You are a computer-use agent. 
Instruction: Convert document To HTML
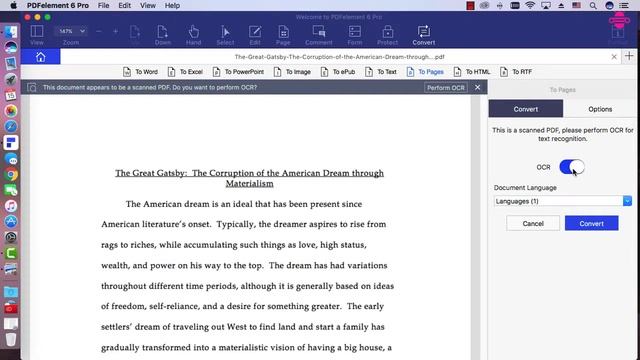coord(471,72)
